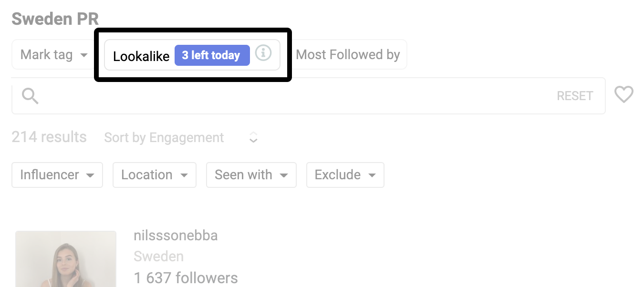Click the Lookalike button
Screen dimensions: 644x287
point(141,56)
